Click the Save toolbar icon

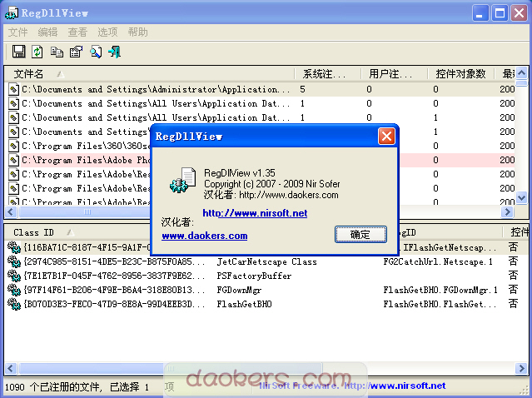[18, 52]
